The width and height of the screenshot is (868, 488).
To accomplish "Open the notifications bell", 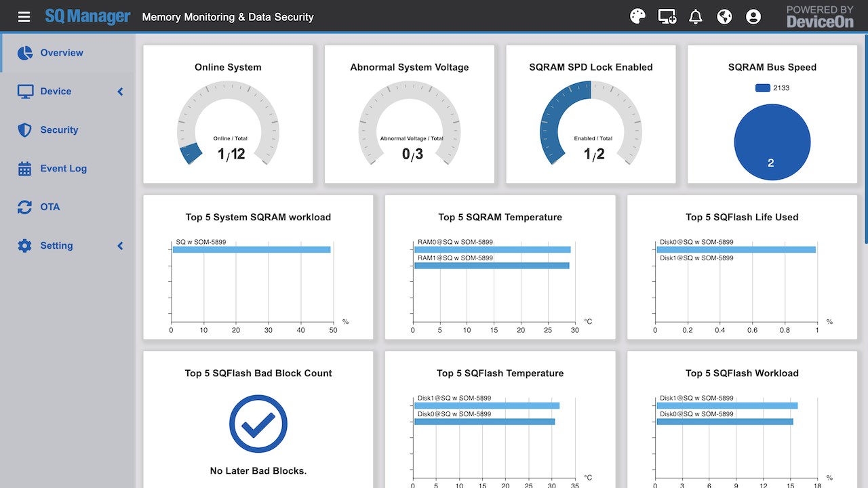I will 696,17.
